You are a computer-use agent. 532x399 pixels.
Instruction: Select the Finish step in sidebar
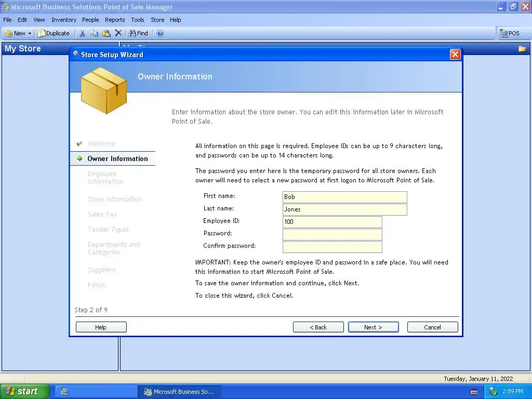[x=97, y=285]
